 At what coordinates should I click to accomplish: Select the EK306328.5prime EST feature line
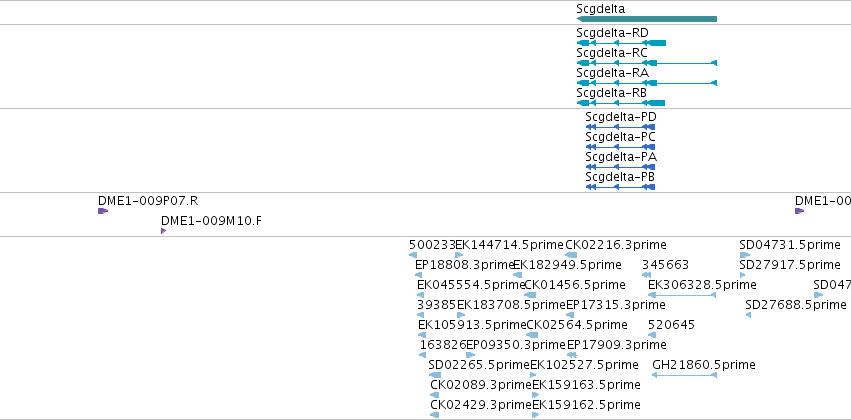click(682, 295)
